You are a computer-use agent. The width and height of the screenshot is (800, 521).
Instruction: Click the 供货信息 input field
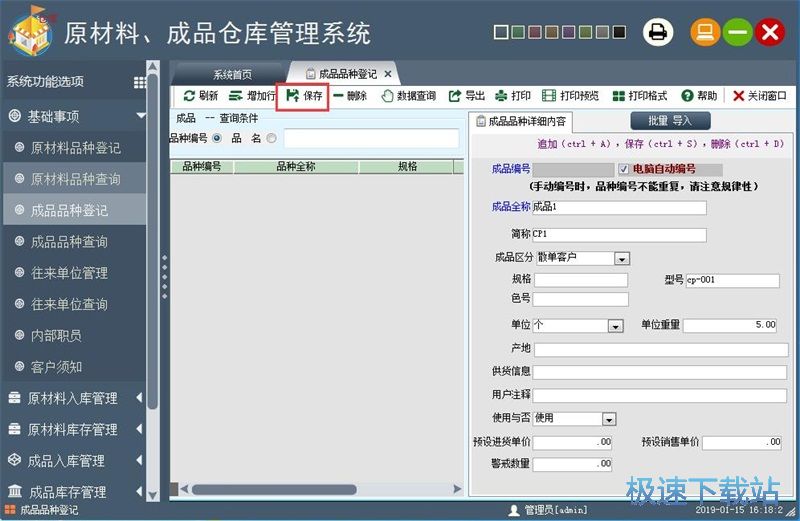pyautogui.click(x=660, y=373)
